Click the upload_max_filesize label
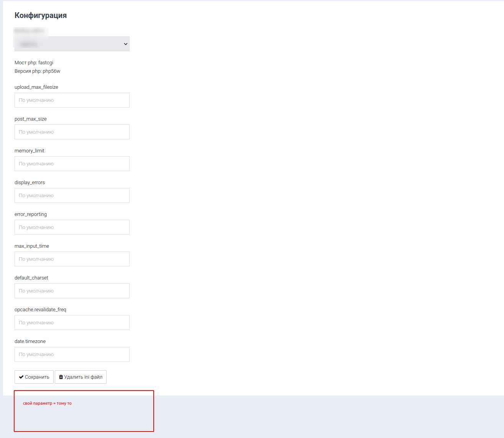Screen dimensions: 504x438 [36, 87]
